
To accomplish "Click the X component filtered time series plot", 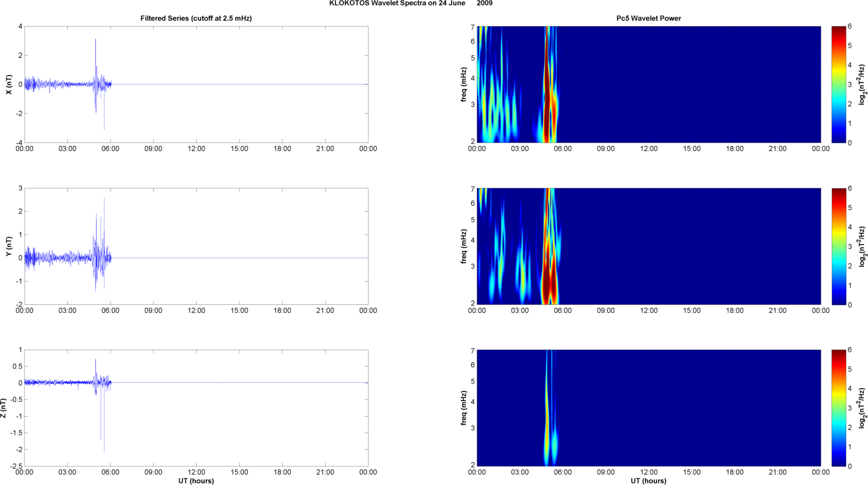I will (196, 84).
